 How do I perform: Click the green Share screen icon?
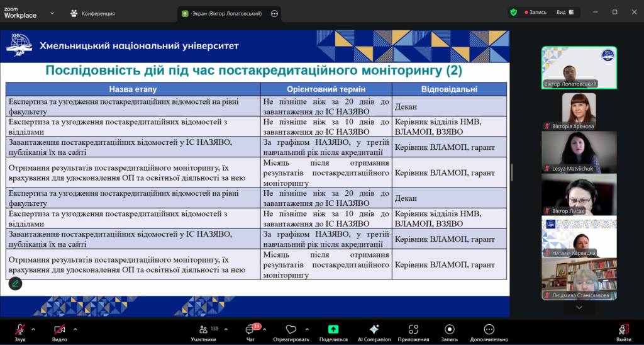pos(333,329)
